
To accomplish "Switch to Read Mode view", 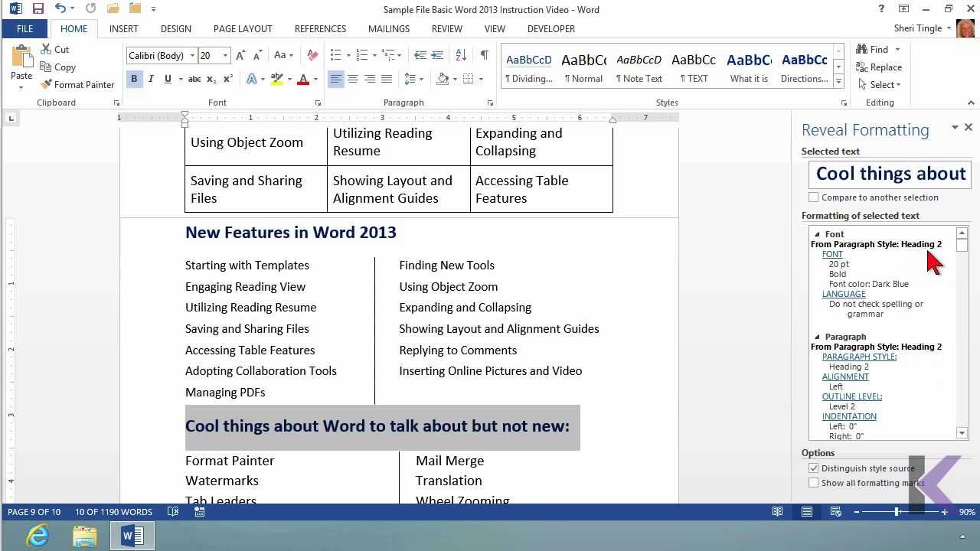I will click(778, 512).
